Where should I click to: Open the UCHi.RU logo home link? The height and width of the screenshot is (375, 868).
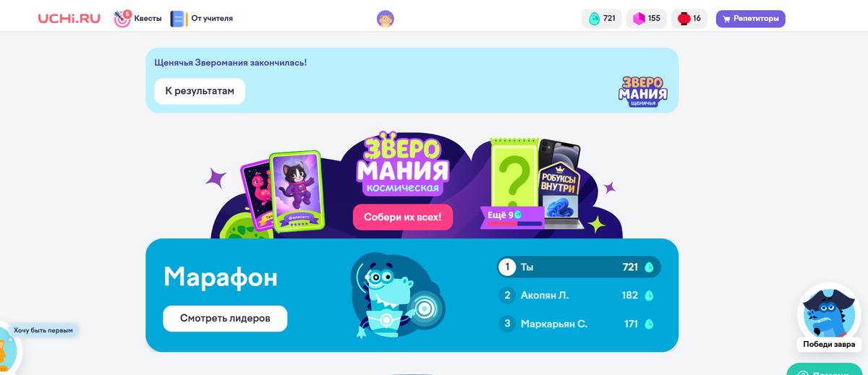(x=69, y=18)
